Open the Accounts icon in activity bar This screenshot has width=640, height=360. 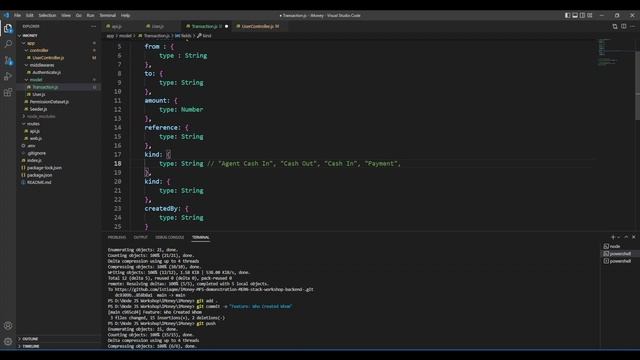[x=8, y=326]
